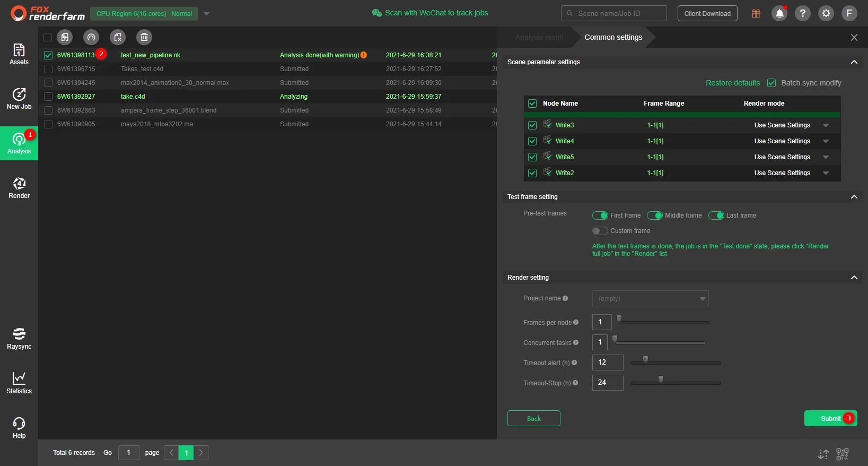Select the Common settings tab
The height and width of the screenshot is (466, 868).
pos(613,37)
